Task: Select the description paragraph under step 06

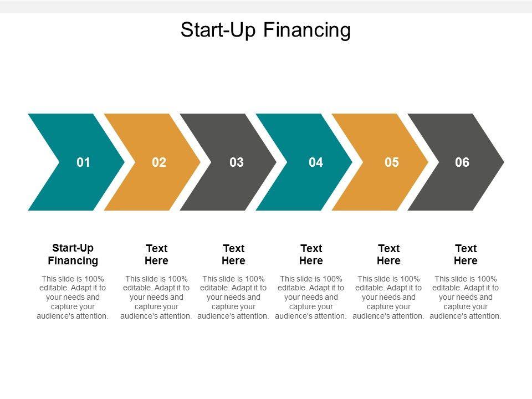Action: (465, 298)
